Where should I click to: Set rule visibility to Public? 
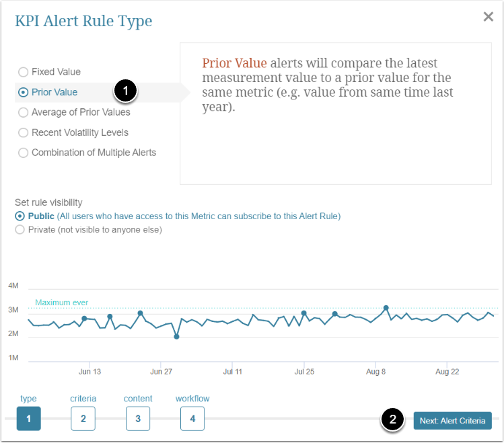click(20, 216)
